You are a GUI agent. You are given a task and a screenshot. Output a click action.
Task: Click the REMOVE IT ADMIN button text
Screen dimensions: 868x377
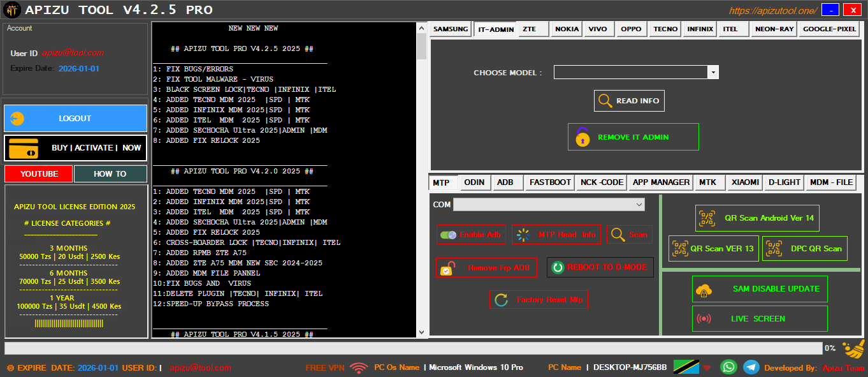tap(633, 137)
